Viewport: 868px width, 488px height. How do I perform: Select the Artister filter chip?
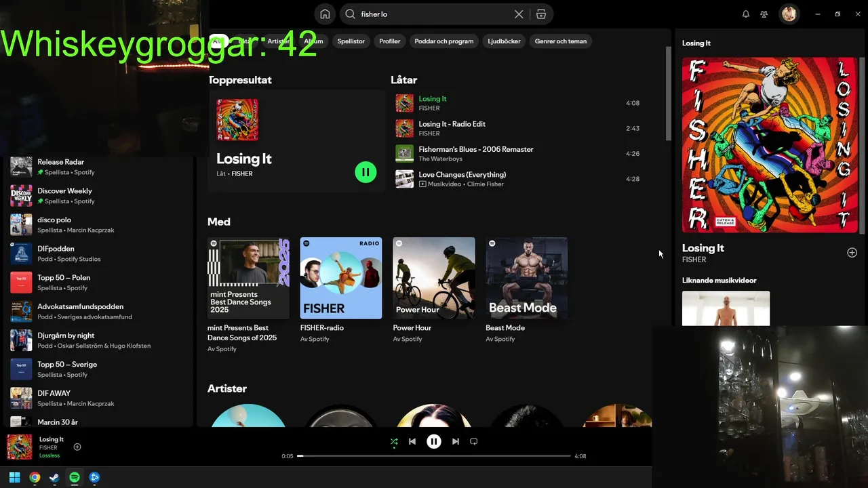pos(279,41)
